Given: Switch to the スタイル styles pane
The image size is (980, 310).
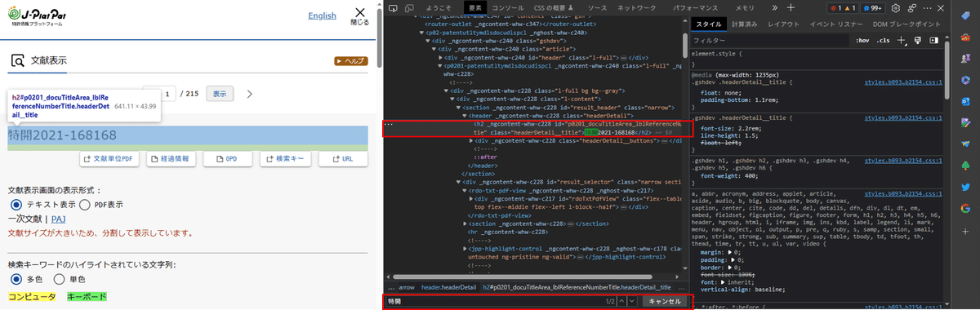Looking at the screenshot, I should [708, 24].
